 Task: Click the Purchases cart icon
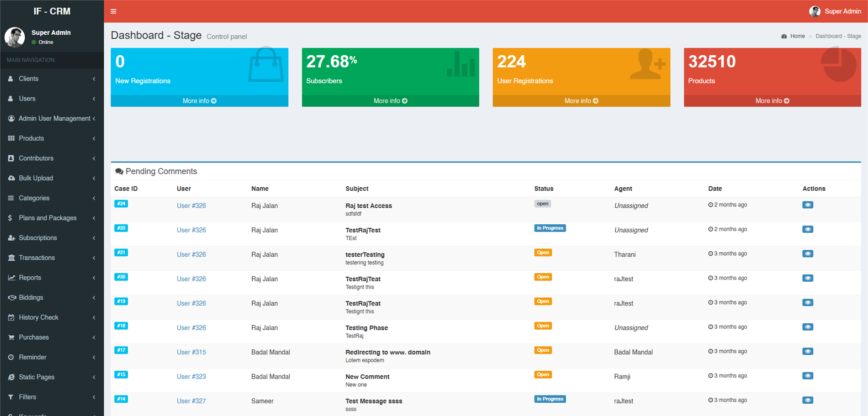[x=11, y=337]
